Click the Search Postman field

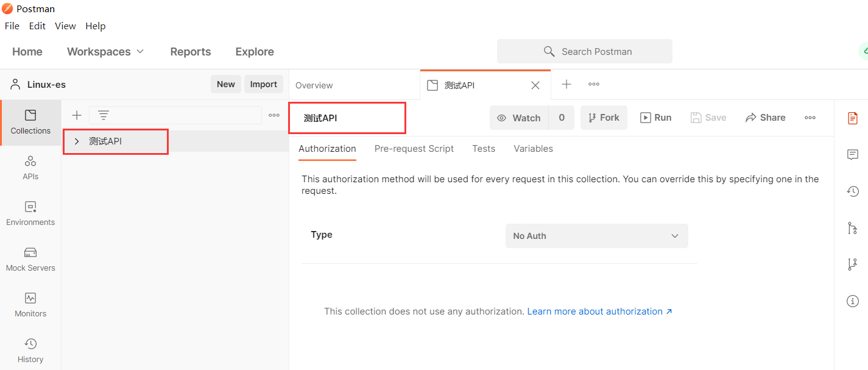tap(585, 52)
